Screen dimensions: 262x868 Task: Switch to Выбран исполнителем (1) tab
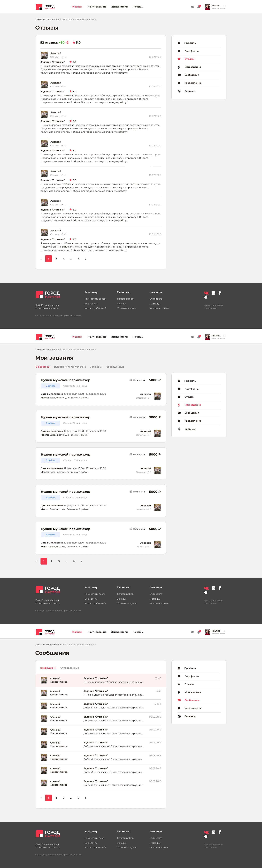click(x=70, y=367)
